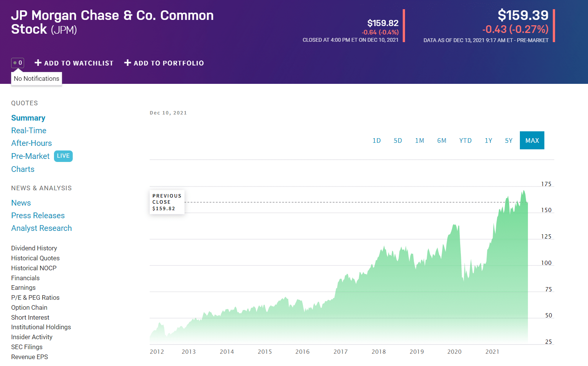
Task: Click the closing price $159.82 in header
Action: (383, 23)
